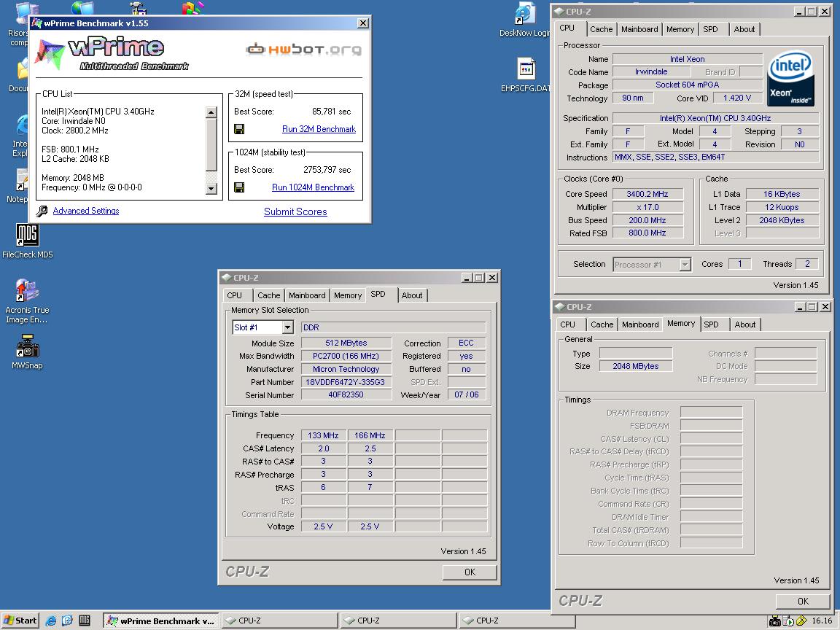The image size is (840, 630).
Task: Click OK in the Memory CPU-Z window
Action: (803, 601)
